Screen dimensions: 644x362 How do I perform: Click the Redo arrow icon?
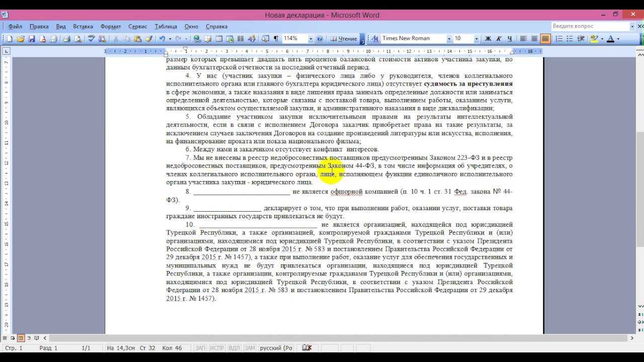179,39
